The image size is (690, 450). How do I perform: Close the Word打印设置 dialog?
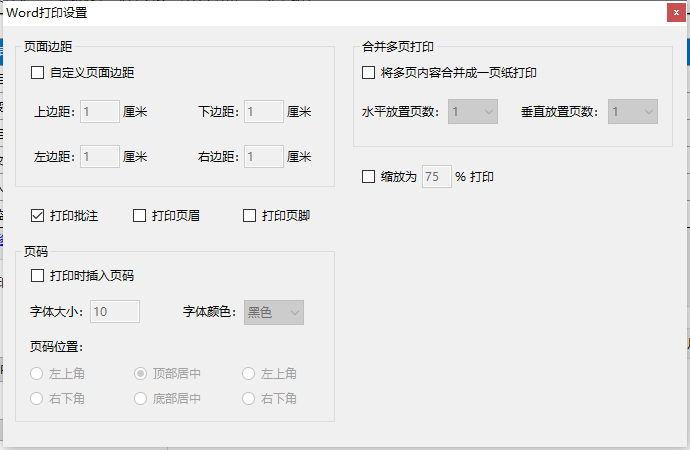coord(676,13)
